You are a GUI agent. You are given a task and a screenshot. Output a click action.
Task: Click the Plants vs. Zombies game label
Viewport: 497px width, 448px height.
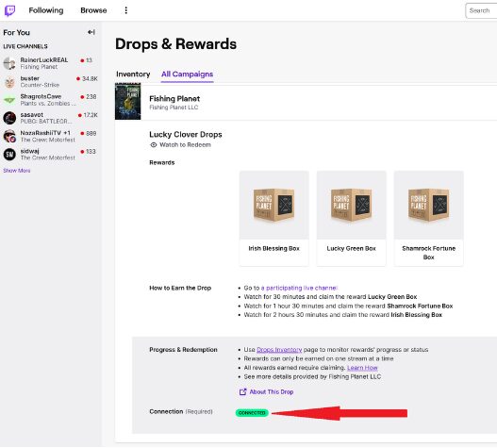[48, 104]
